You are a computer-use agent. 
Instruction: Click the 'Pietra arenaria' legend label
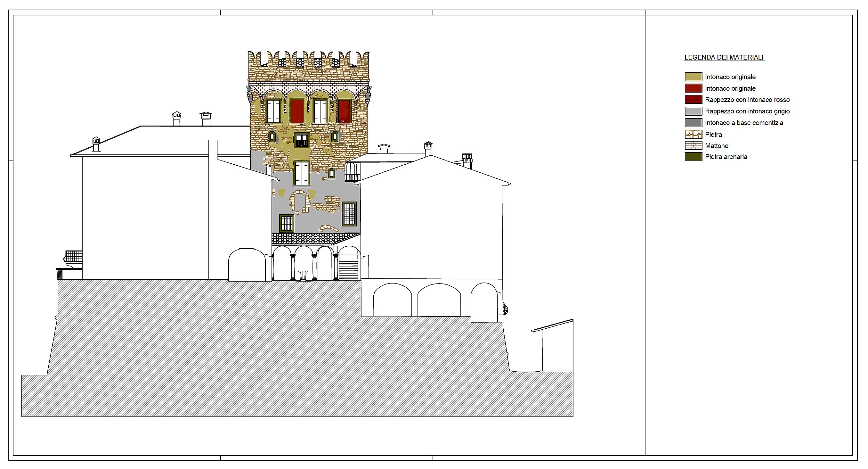726,157
